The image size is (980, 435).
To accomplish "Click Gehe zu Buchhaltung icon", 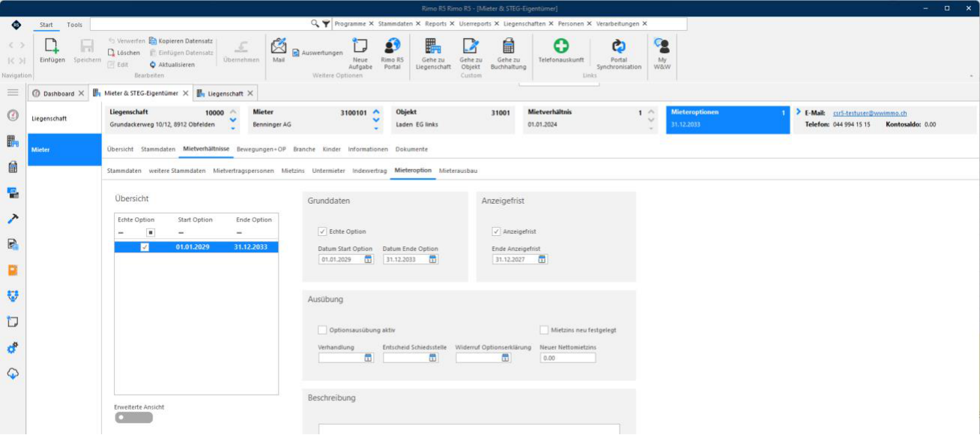I will click(x=508, y=46).
